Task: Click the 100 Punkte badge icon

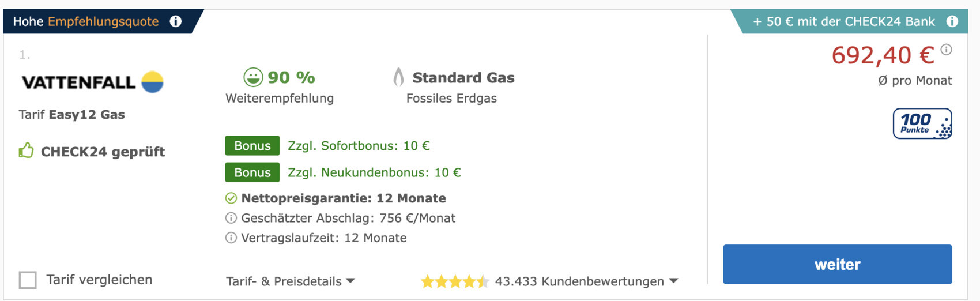Action: click(922, 123)
